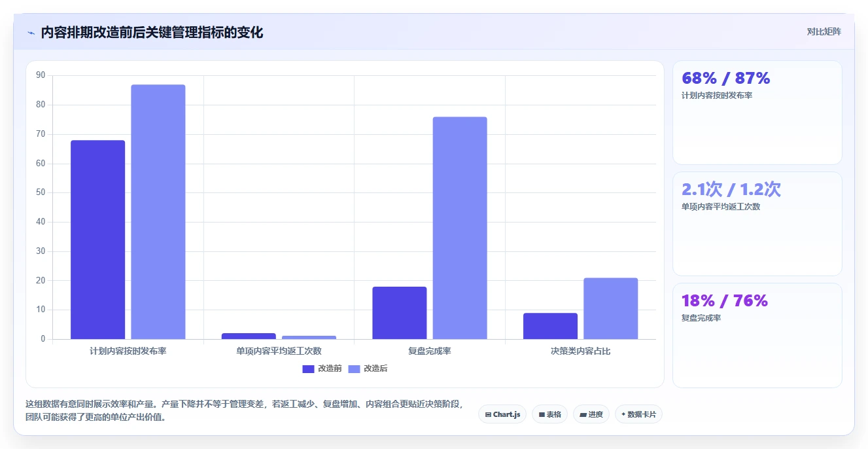
Task: Select the 数据卡片 chip
Action: tap(638, 414)
